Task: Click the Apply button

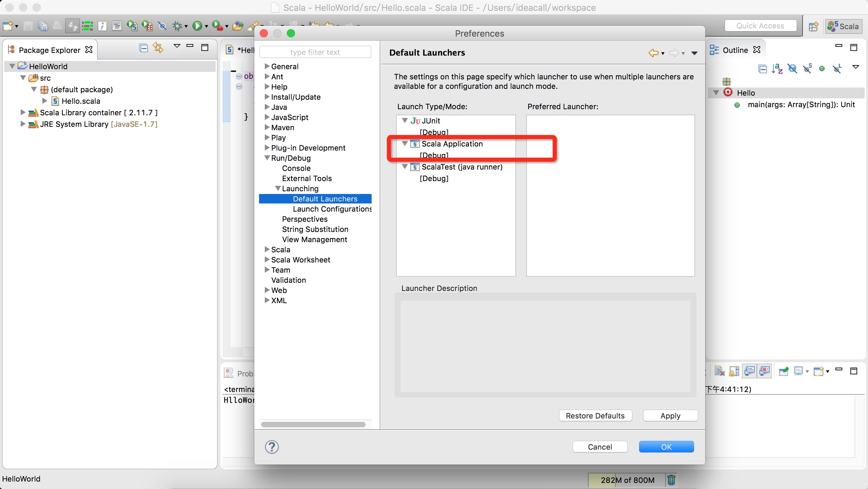Action: click(670, 416)
